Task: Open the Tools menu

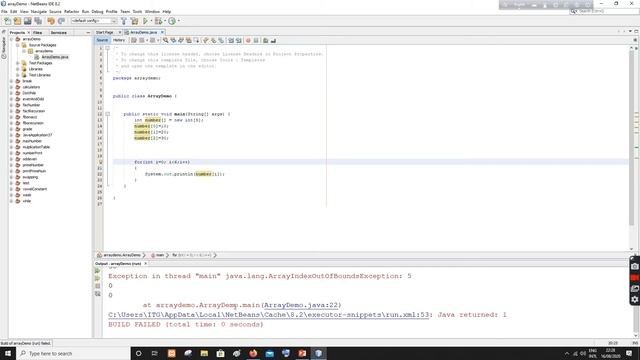Action: point(137,11)
